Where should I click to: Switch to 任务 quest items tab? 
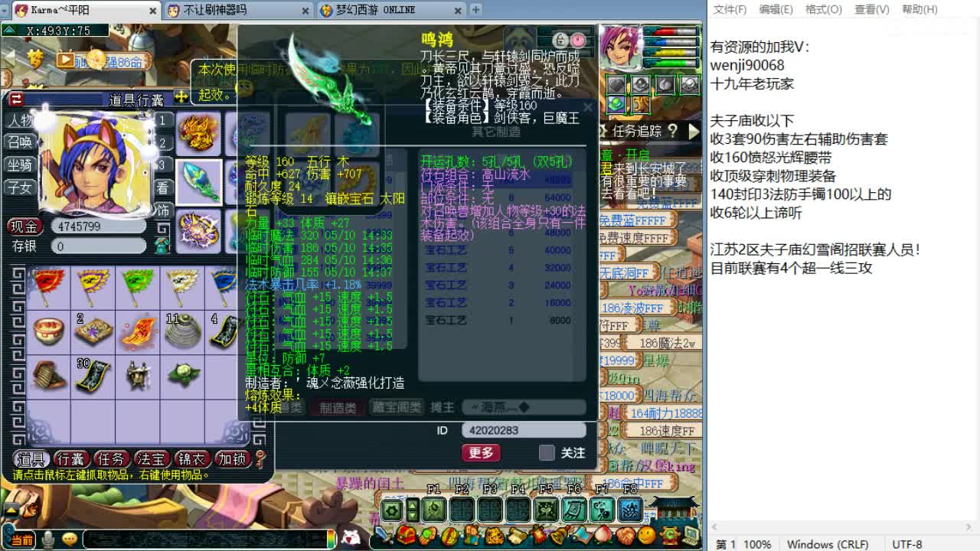pyautogui.click(x=110, y=459)
